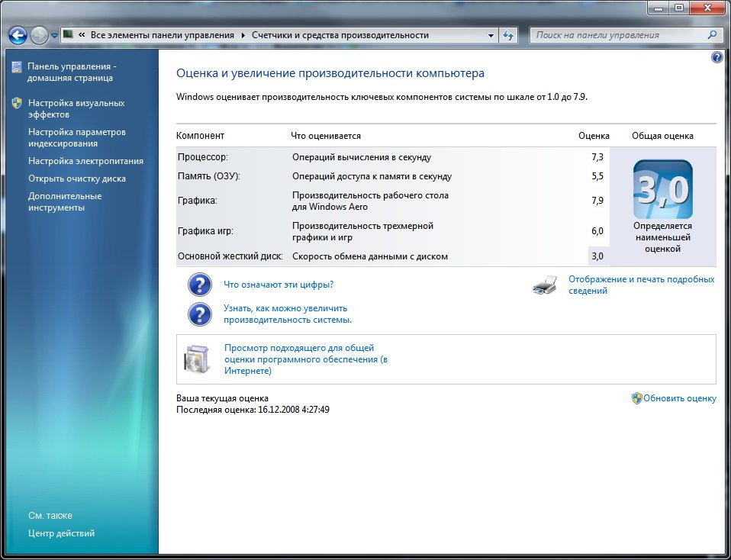Maximize the window
This screenshot has height=560, width=731.
pyautogui.click(x=679, y=7)
